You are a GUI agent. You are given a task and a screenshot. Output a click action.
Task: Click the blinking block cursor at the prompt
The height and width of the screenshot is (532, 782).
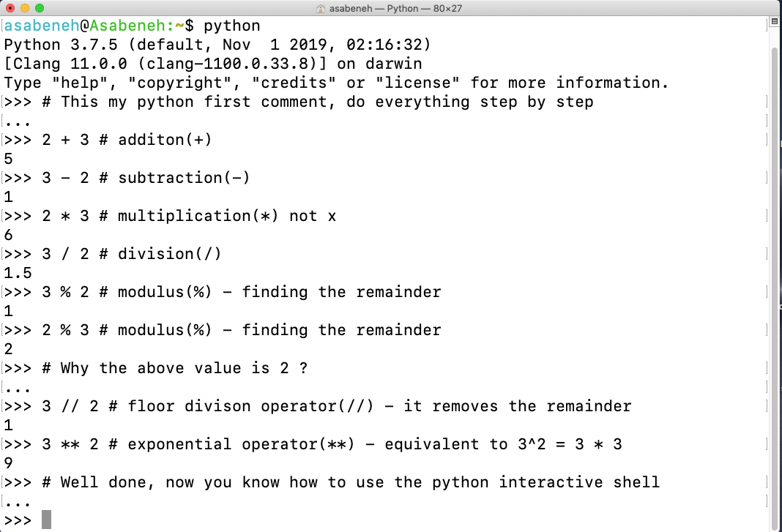click(47, 519)
